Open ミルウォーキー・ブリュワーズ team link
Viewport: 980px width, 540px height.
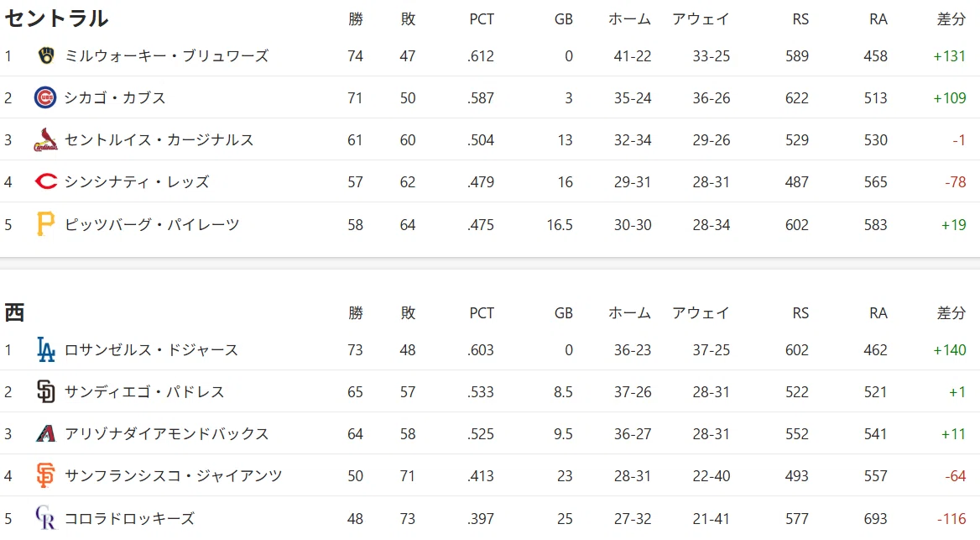coord(166,55)
